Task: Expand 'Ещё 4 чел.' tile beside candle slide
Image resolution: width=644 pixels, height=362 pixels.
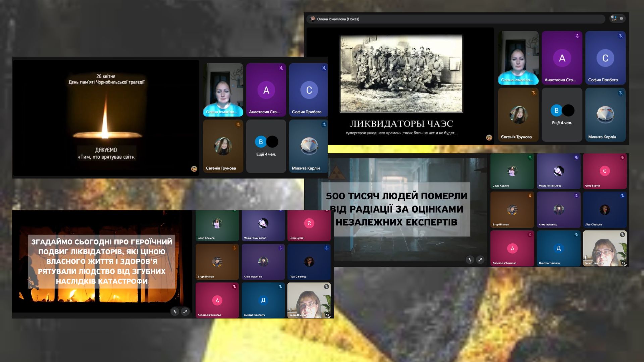Action: [x=266, y=146]
